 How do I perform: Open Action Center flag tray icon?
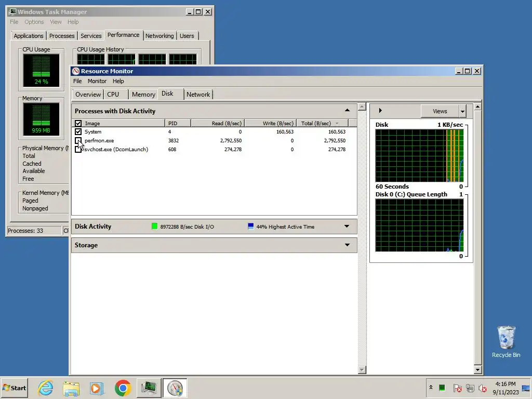(457, 388)
